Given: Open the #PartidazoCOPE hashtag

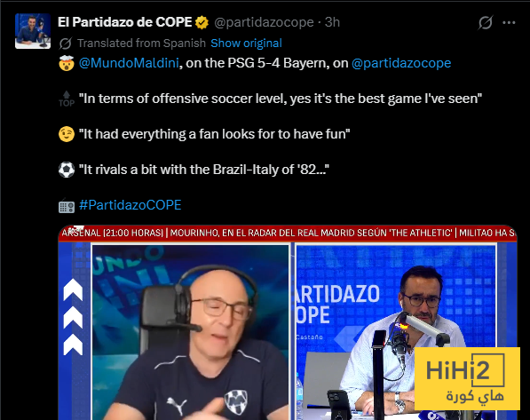Looking at the screenshot, I should [131, 205].
